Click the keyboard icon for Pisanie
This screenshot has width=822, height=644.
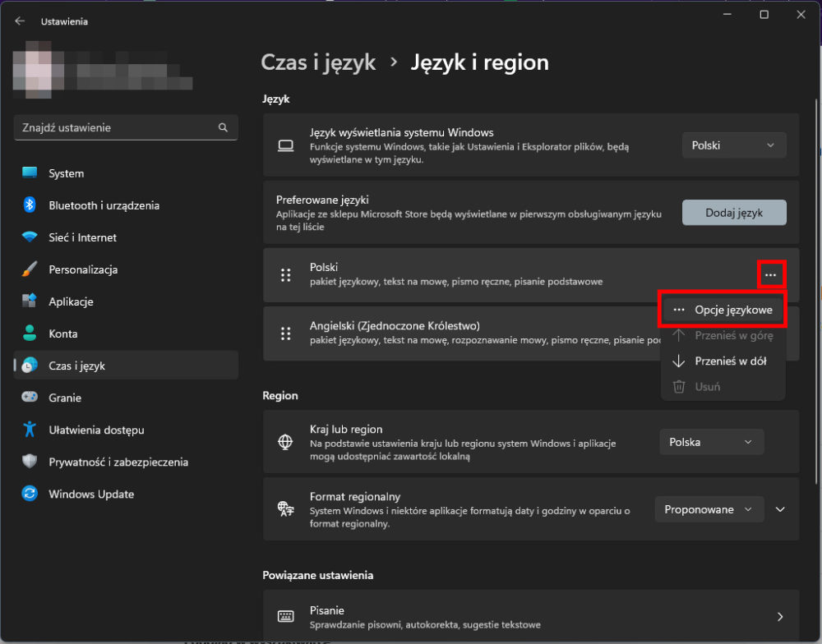[x=285, y=616]
